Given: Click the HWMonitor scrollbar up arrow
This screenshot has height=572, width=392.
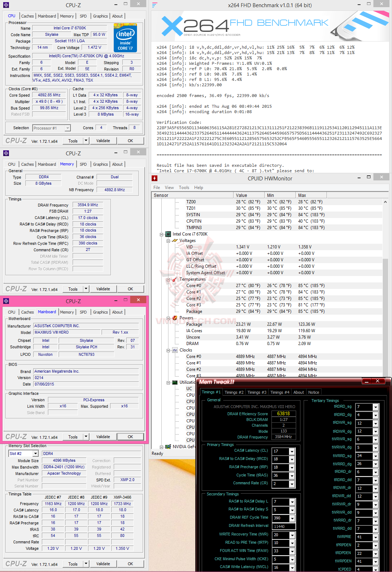Looking at the screenshot, I should click(385, 202).
